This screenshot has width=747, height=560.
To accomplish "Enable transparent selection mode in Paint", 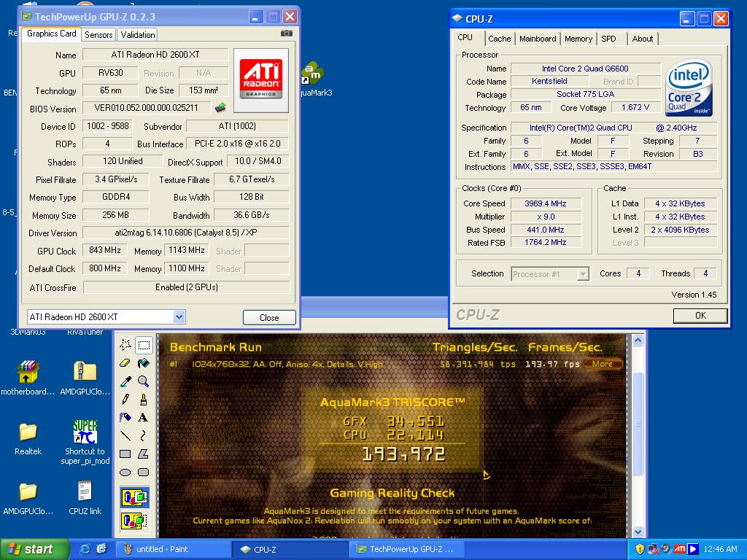I will tap(135, 521).
